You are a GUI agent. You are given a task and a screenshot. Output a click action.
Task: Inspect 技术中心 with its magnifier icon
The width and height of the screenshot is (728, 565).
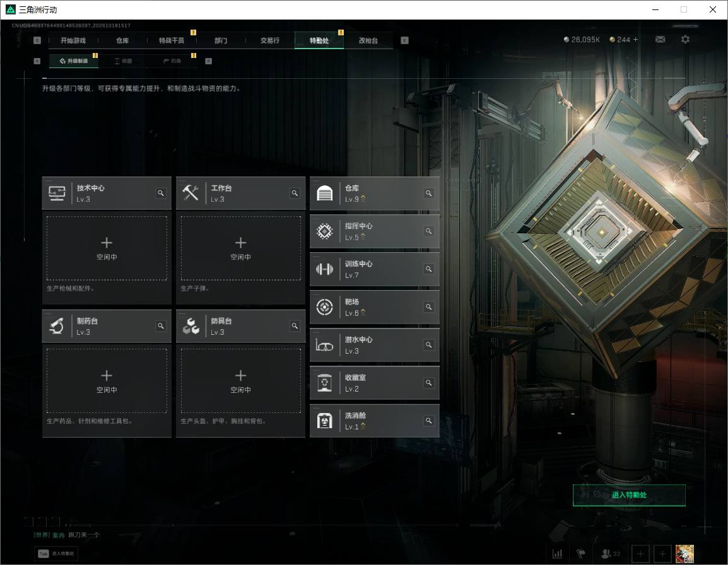161,193
